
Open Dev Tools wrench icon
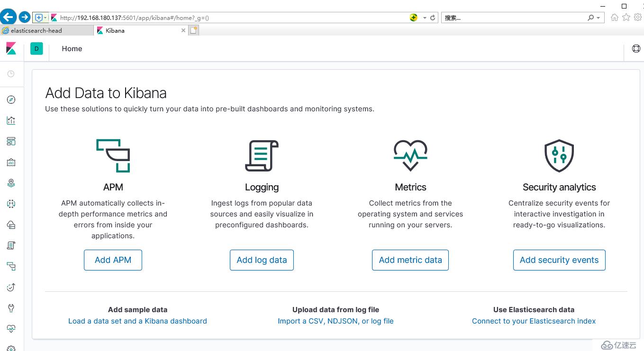pos(11,308)
